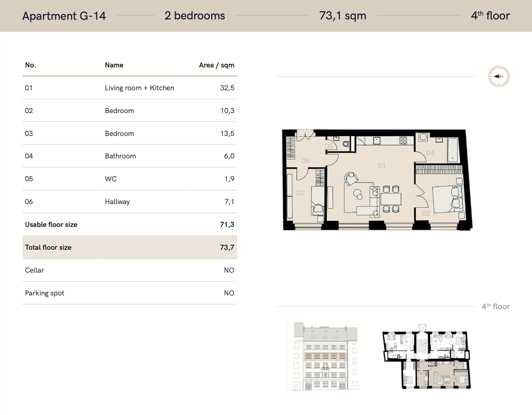Click room label 02 on floor plan
This screenshot has height=415, width=532.
tap(300, 193)
